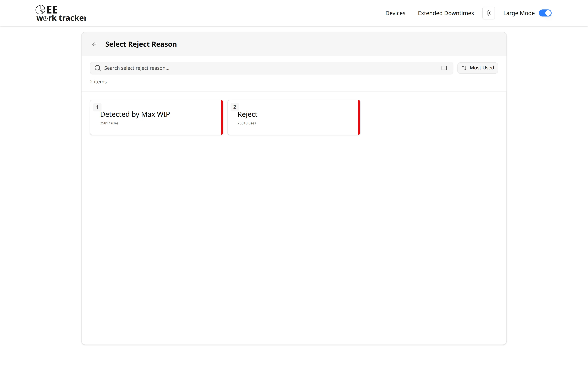Image resolution: width=588 pixels, height=368 pixels.
Task: Open the Devices menu item
Action: pos(395,13)
